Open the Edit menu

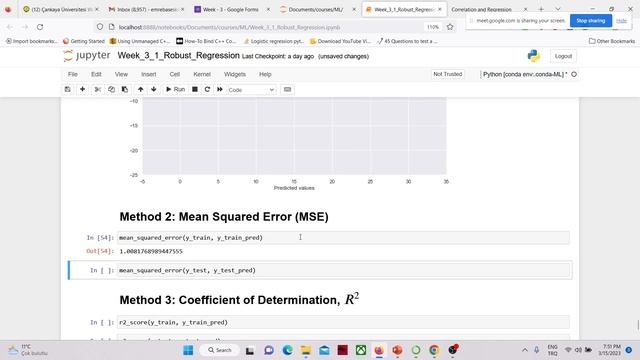click(x=96, y=74)
